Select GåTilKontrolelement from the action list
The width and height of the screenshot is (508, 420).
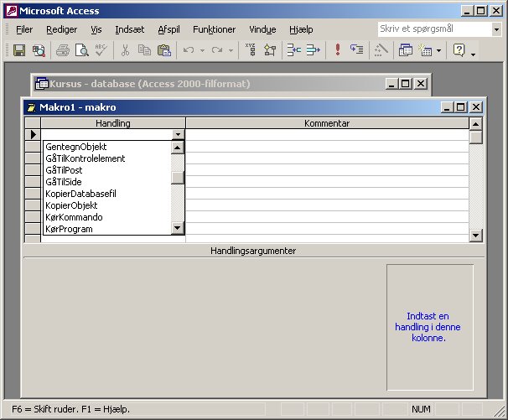pyautogui.click(x=107, y=158)
